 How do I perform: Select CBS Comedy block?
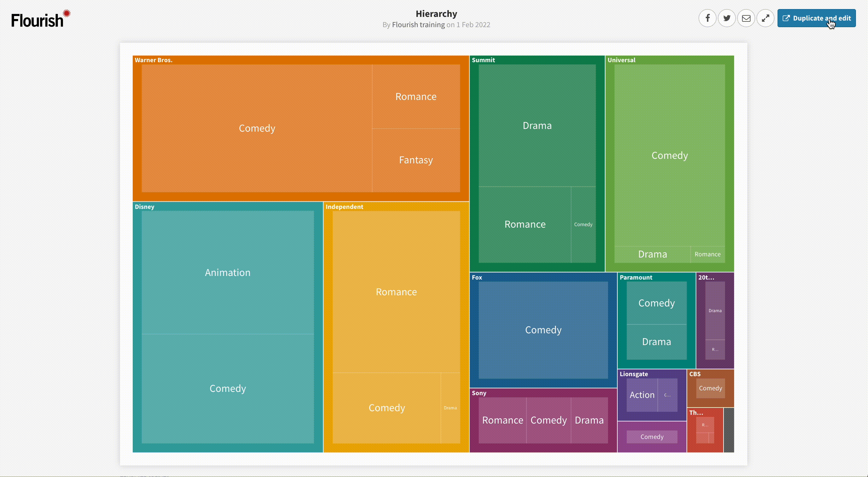coord(710,388)
